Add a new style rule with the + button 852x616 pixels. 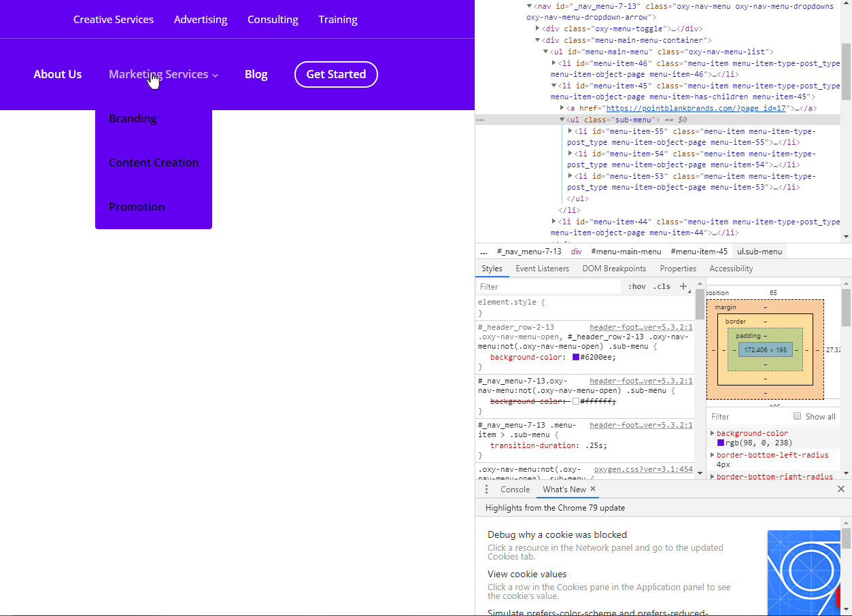(683, 286)
